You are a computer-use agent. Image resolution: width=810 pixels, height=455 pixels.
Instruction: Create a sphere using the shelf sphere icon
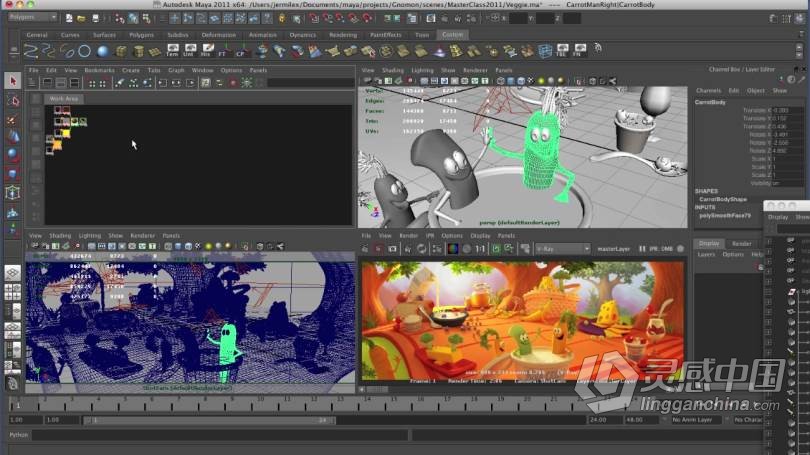pyautogui.click(x=103, y=51)
